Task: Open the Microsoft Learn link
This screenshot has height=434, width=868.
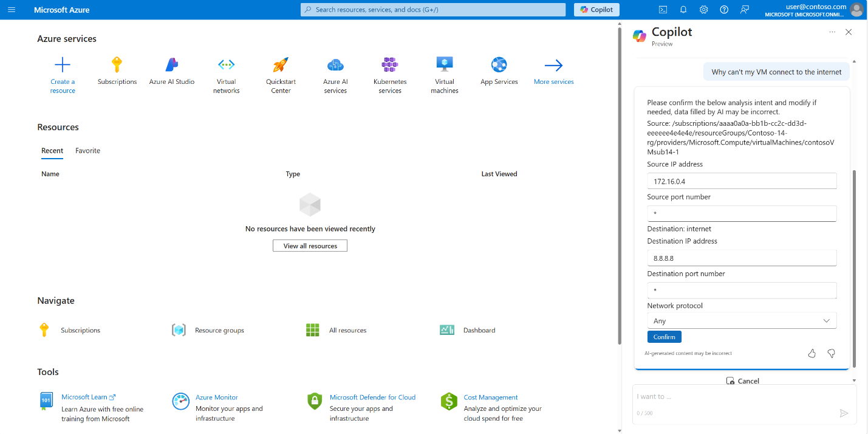Action: pyautogui.click(x=84, y=397)
